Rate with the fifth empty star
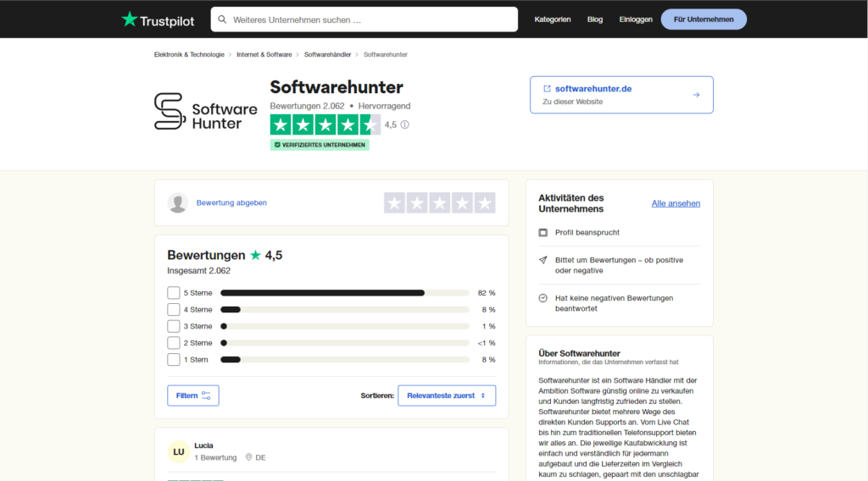The width and height of the screenshot is (868, 481). [485, 203]
